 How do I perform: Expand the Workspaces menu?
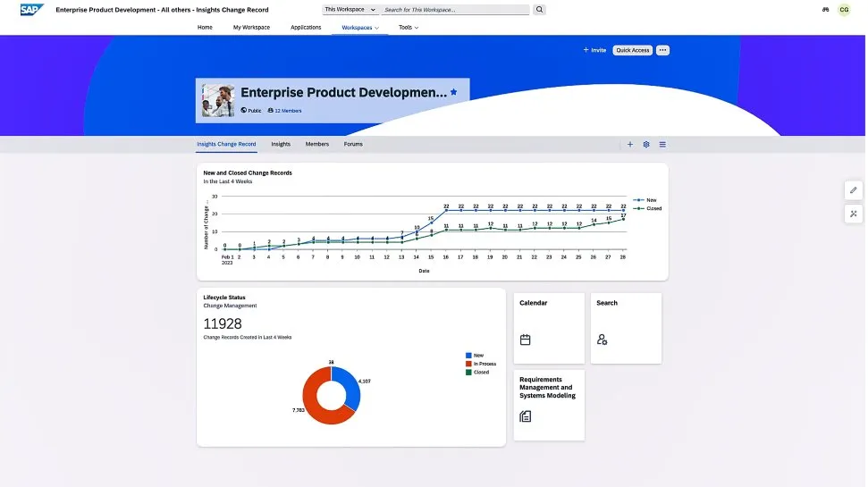(x=360, y=28)
